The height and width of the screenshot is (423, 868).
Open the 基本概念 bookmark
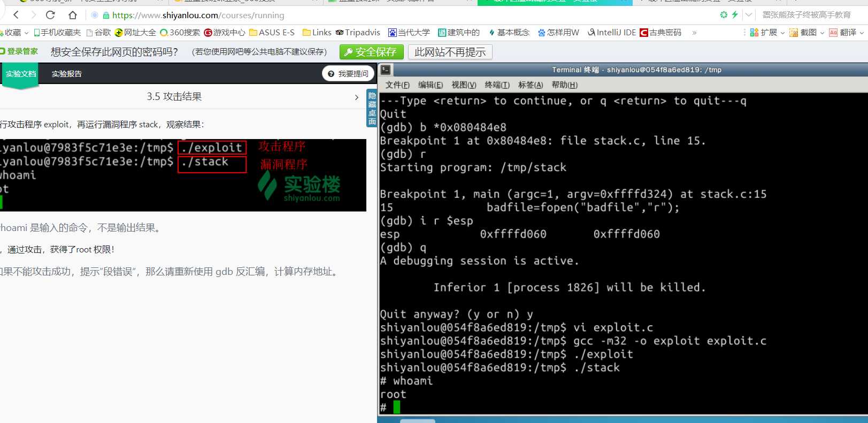tap(509, 33)
